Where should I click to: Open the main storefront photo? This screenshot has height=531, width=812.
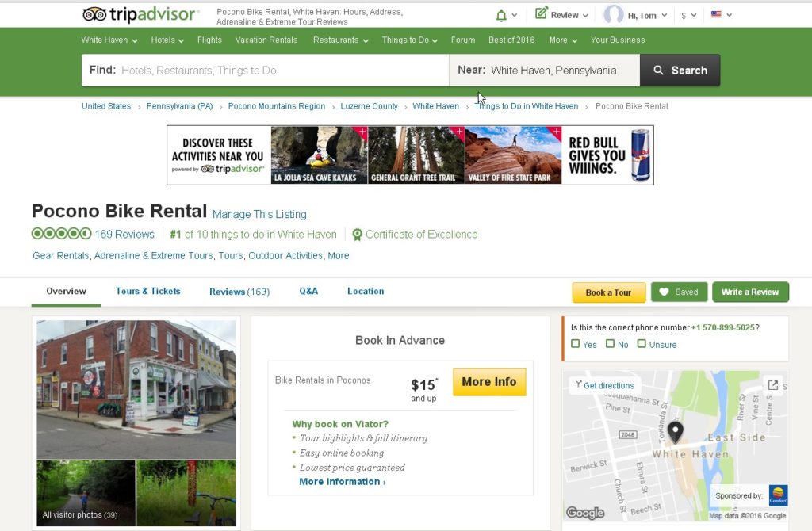(x=136, y=390)
